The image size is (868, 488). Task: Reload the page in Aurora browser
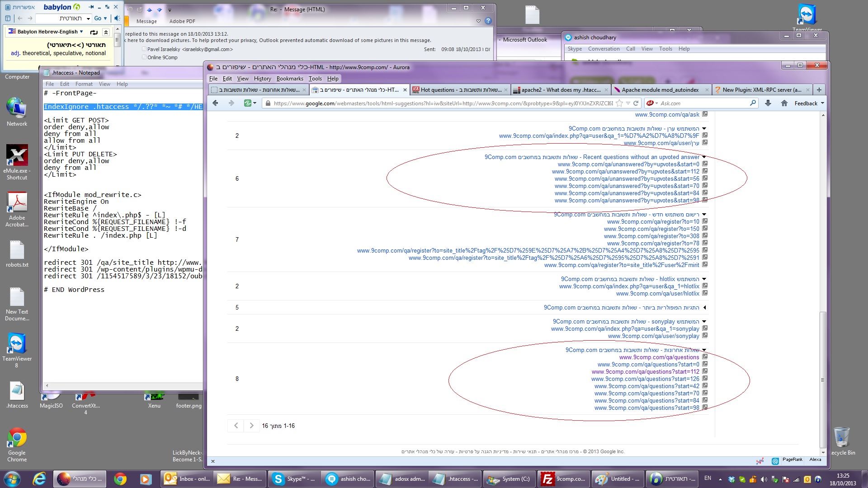(636, 103)
